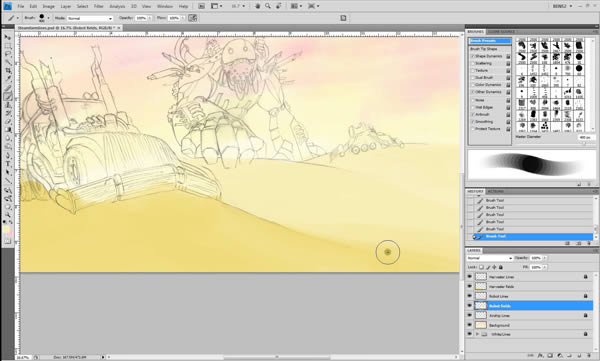The image size is (600, 361).
Task: Click the delete layer trash icon
Action: click(589, 356)
